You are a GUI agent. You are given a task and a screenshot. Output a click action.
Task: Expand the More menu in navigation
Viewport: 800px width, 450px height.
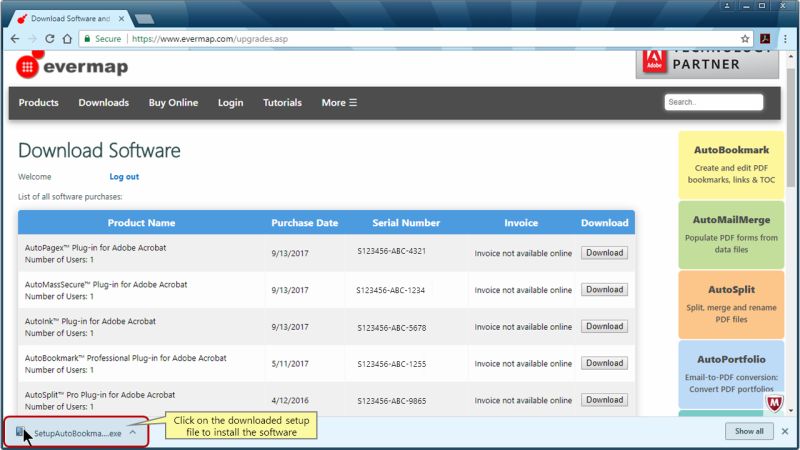pyautogui.click(x=339, y=103)
